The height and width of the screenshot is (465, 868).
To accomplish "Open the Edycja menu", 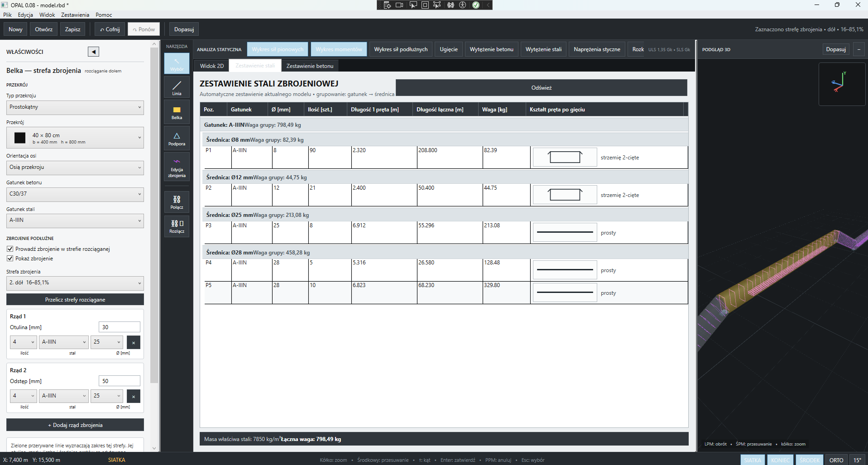I will click(25, 15).
